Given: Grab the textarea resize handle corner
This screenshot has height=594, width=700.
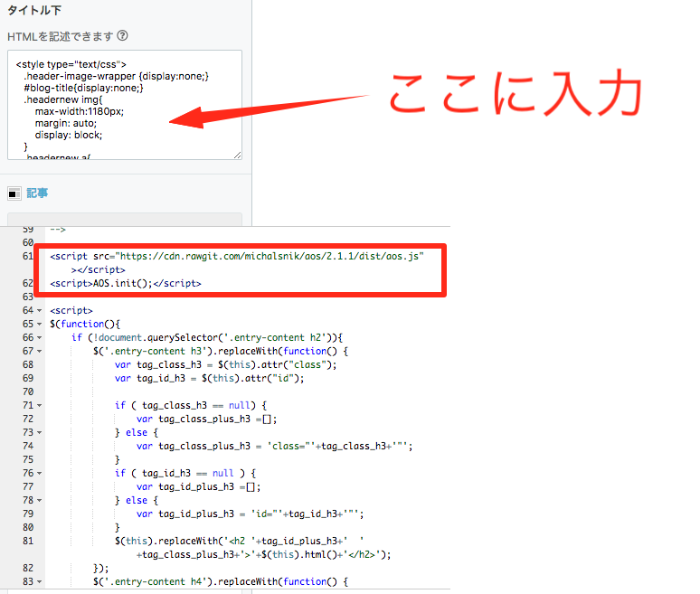Looking at the screenshot, I should coord(238,155).
